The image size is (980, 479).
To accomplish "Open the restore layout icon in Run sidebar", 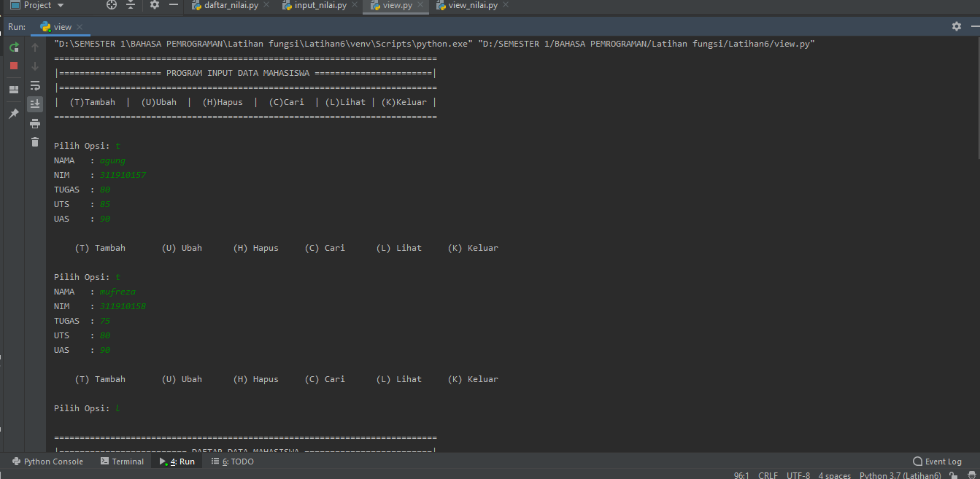I will click(x=13, y=90).
